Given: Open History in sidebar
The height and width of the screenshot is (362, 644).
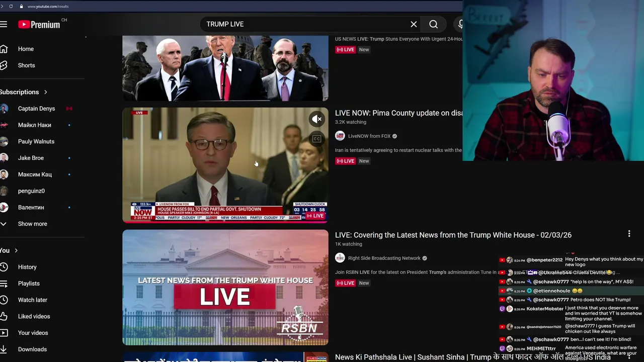Looking at the screenshot, I should click(27, 267).
